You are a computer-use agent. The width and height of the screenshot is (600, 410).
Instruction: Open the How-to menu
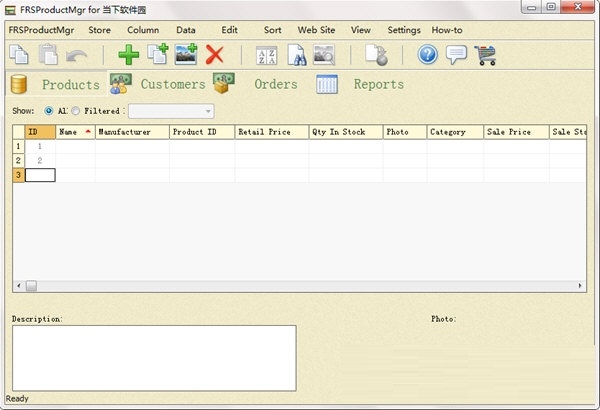[x=447, y=30]
